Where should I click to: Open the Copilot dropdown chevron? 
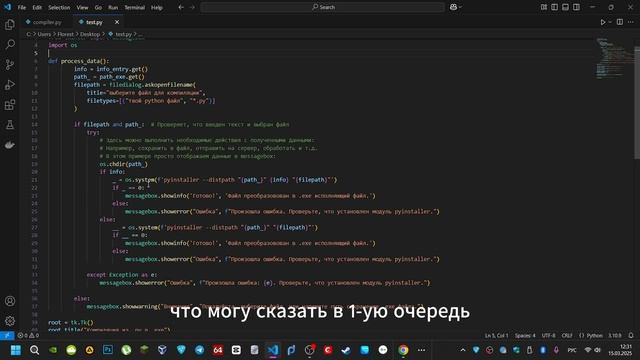point(460,7)
